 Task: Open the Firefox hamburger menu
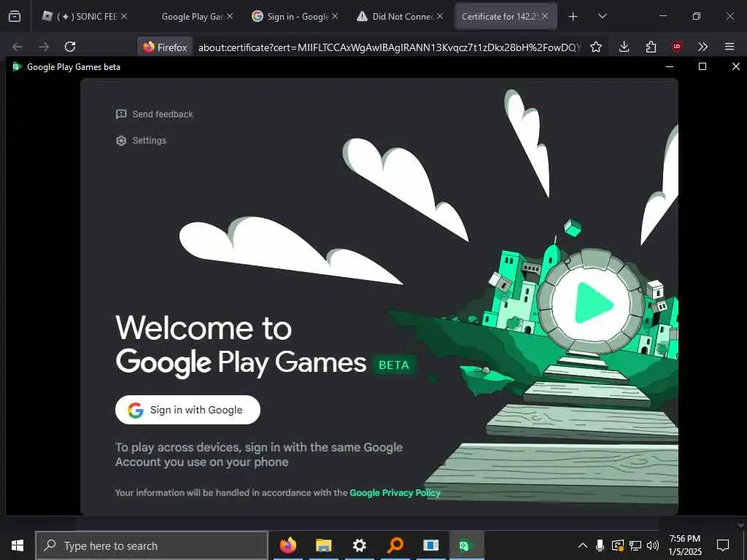[x=729, y=47]
